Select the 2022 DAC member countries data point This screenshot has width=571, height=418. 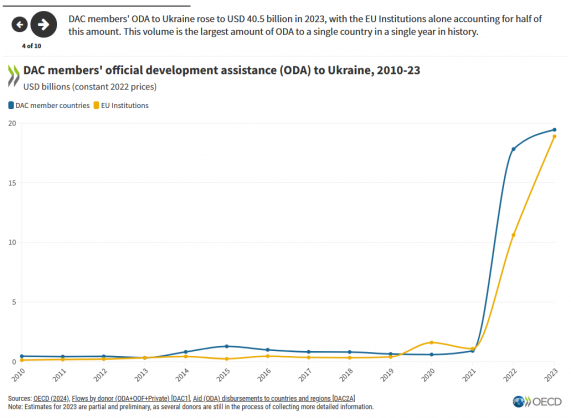[513, 149]
